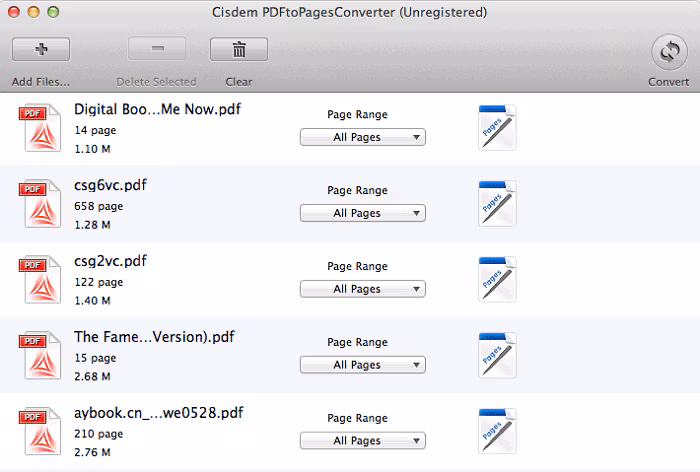Click the Clear trash can button
Screen dimensions: 700x472
[239, 49]
